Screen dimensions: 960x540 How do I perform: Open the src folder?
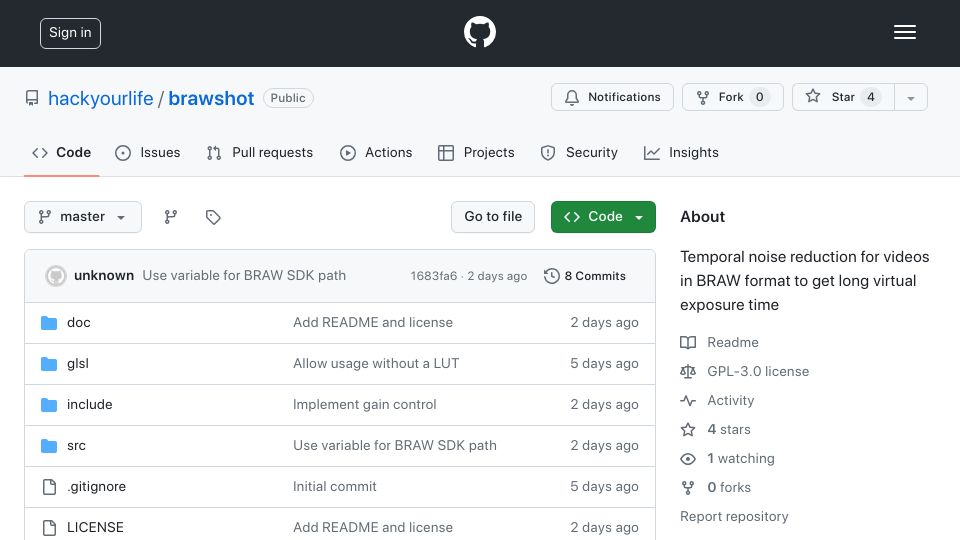(x=76, y=446)
